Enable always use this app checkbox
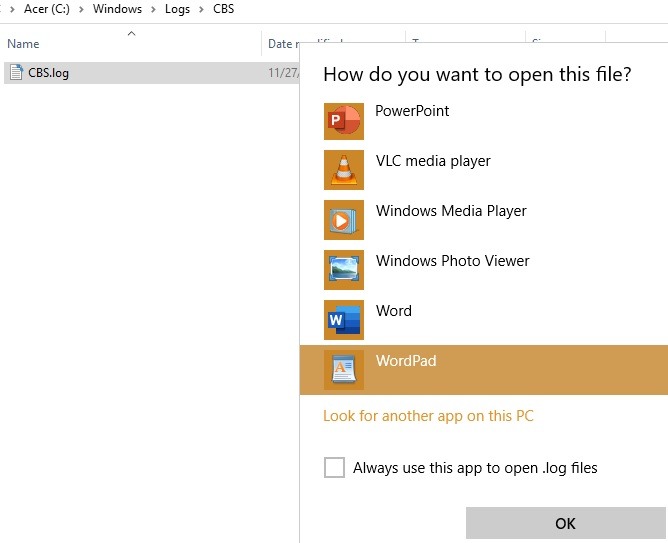The width and height of the screenshot is (668, 543). (334, 468)
